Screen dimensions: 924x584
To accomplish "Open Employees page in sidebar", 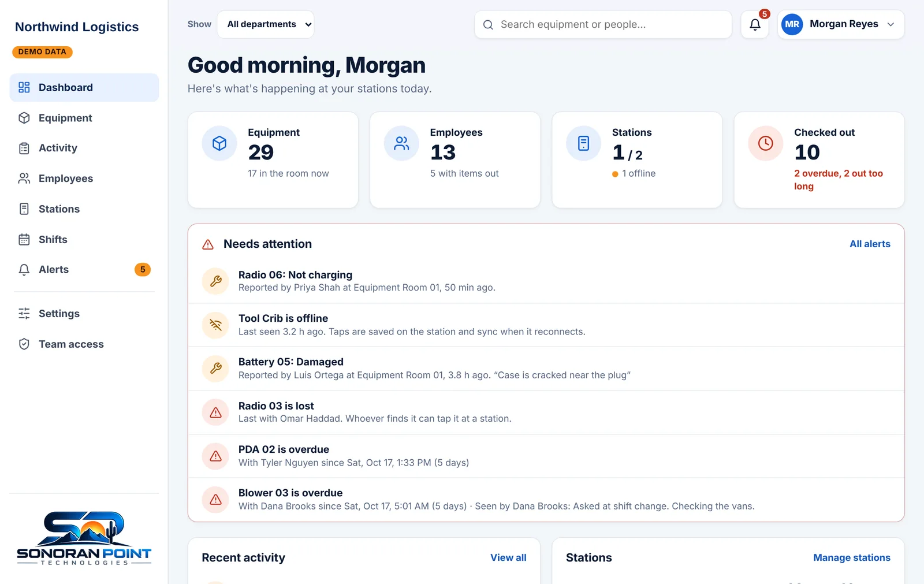I will click(x=84, y=178).
